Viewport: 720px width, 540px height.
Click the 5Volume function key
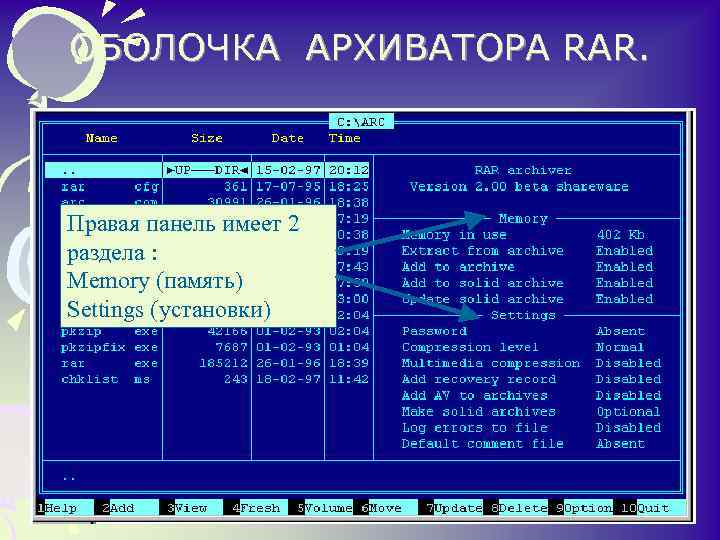tap(324, 508)
